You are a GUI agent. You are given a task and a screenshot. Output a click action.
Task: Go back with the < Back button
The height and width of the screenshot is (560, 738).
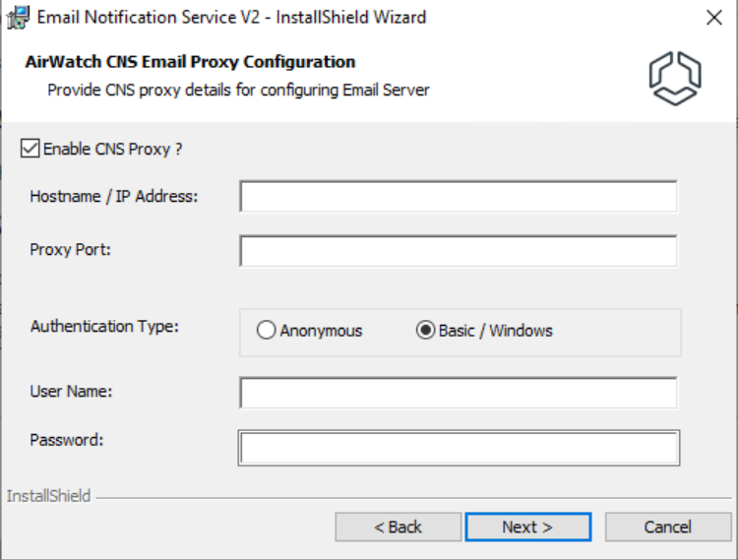(399, 528)
